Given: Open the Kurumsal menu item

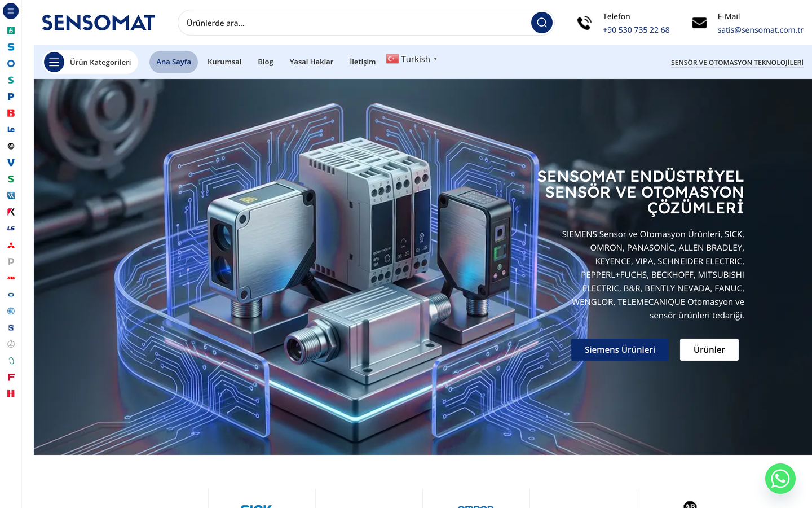Looking at the screenshot, I should click(224, 62).
